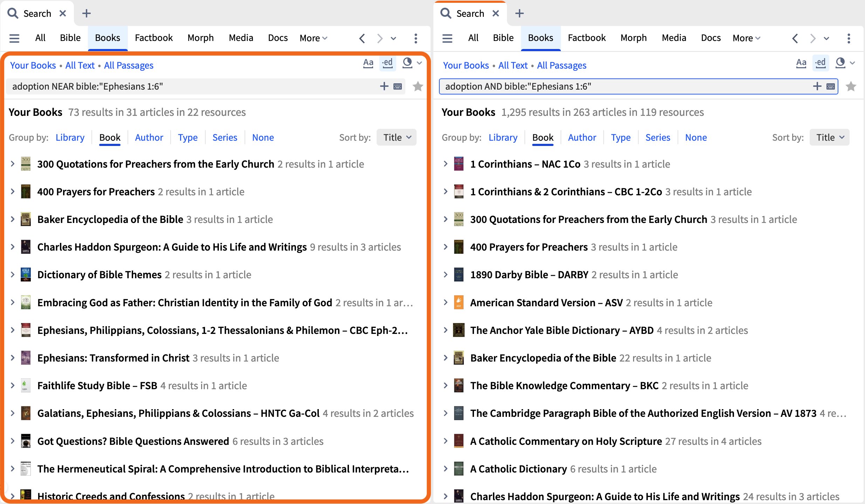Click the left panel pie chart display icon
The height and width of the screenshot is (504, 865).
pyautogui.click(x=407, y=63)
